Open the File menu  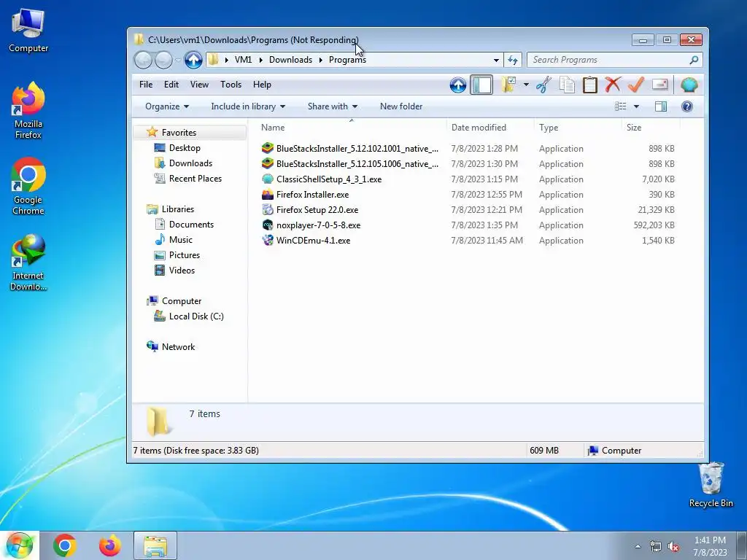tap(146, 85)
